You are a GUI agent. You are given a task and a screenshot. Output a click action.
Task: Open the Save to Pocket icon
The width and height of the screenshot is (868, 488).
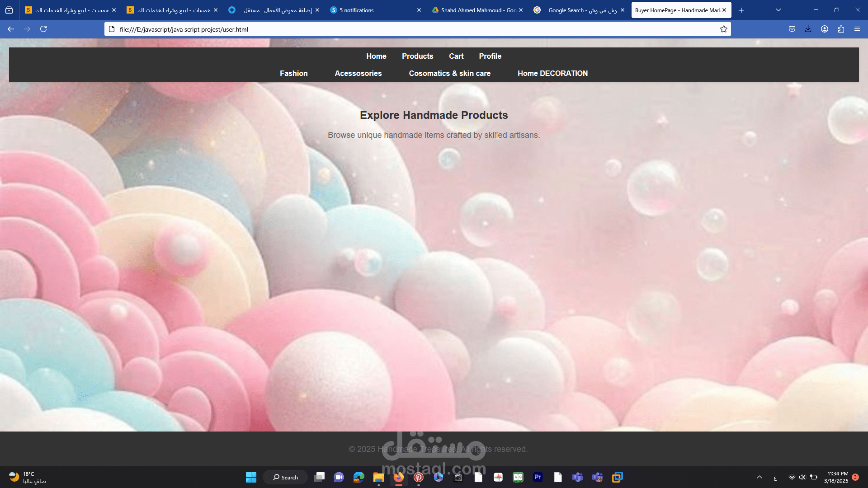(792, 29)
